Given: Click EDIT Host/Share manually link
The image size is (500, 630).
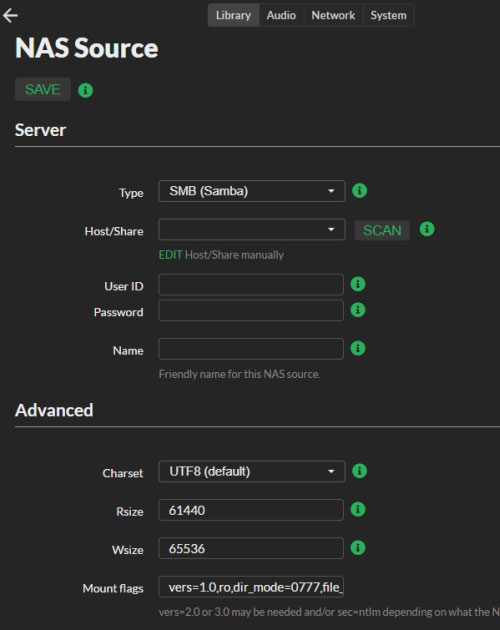Looking at the screenshot, I should pyautogui.click(x=221, y=255).
